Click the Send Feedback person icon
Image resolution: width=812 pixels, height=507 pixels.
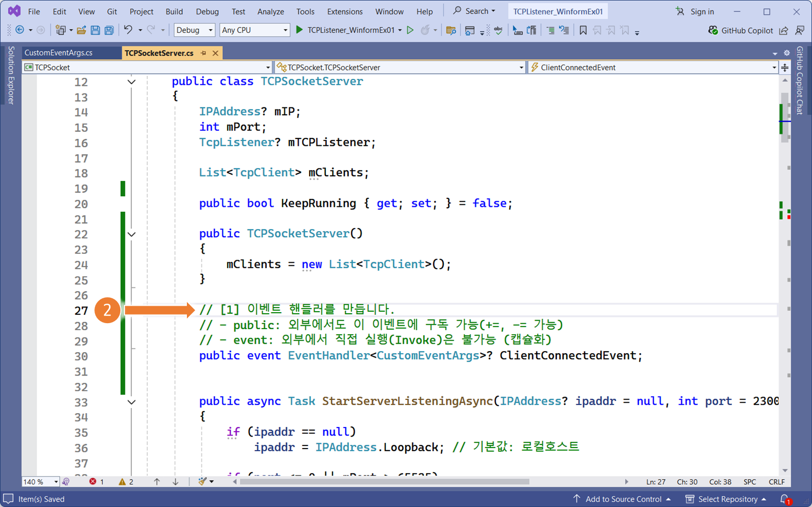[800, 30]
